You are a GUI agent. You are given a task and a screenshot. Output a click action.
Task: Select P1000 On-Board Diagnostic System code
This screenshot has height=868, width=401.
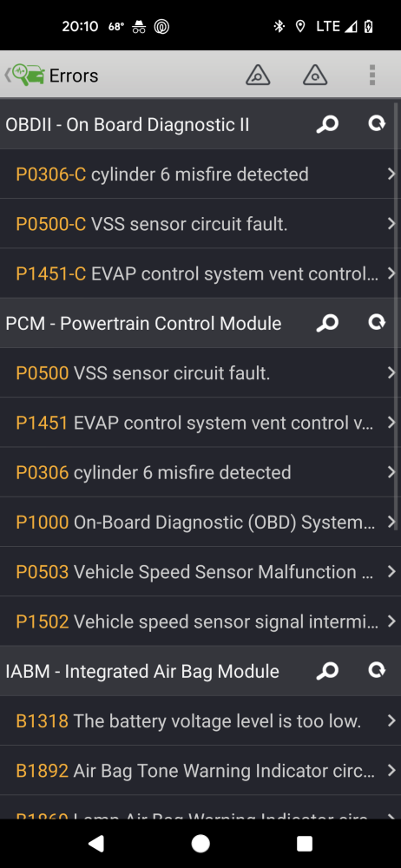(x=200, y=522)
